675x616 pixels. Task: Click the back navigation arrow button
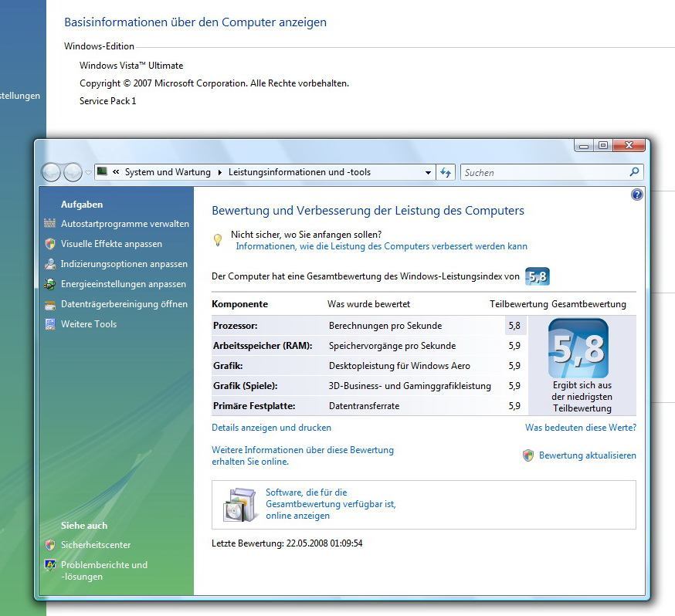coord(51,172)
